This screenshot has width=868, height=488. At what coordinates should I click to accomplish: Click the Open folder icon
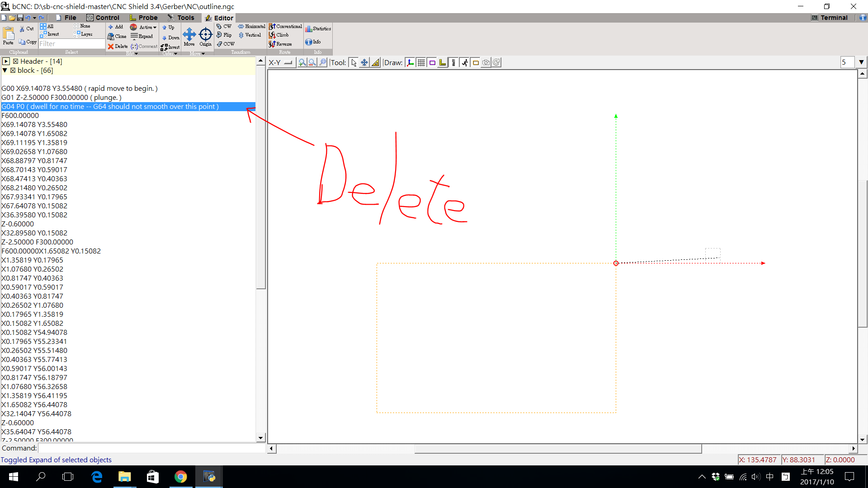tap(12, 18)
